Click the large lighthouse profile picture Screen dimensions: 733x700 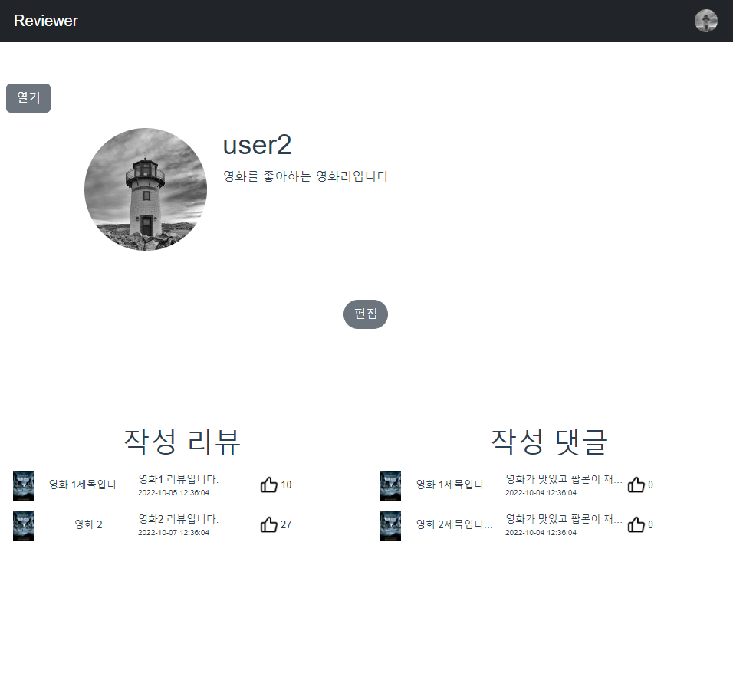point(146,189)
